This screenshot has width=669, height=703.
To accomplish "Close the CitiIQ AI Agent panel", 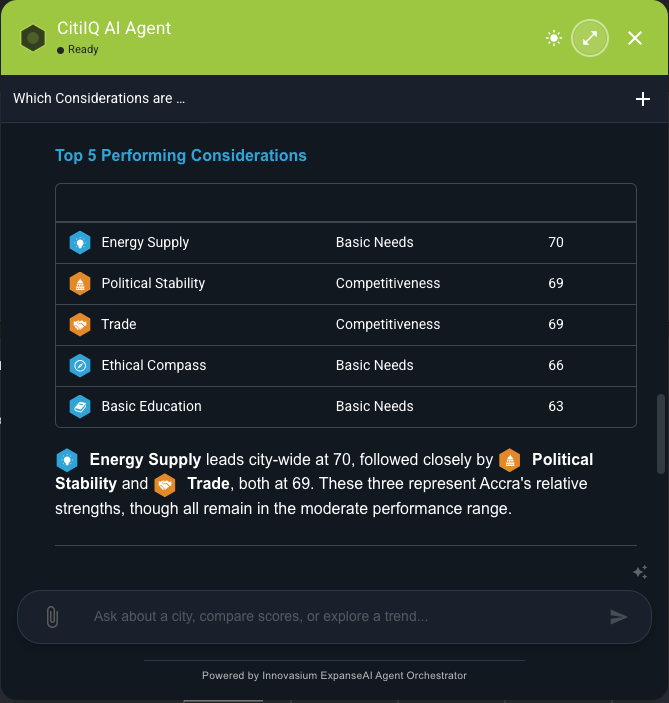I will (x=634, y=38).
